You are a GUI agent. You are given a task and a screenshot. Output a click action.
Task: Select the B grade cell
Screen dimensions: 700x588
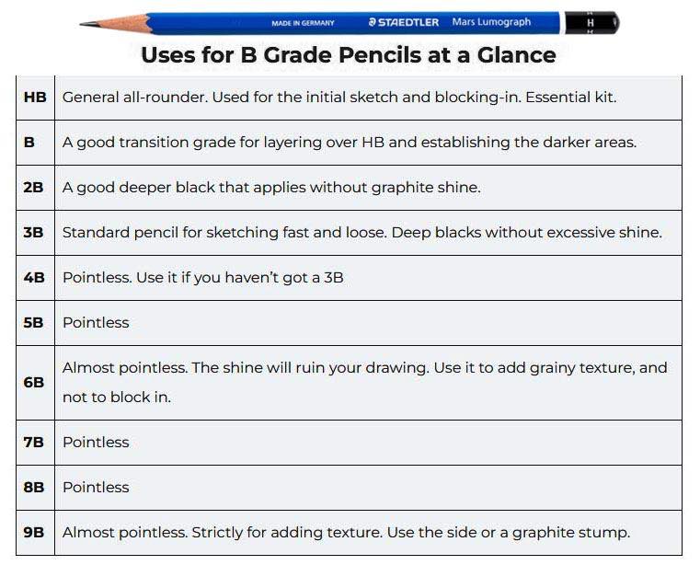pyautogui.click(x=35, y=143)
